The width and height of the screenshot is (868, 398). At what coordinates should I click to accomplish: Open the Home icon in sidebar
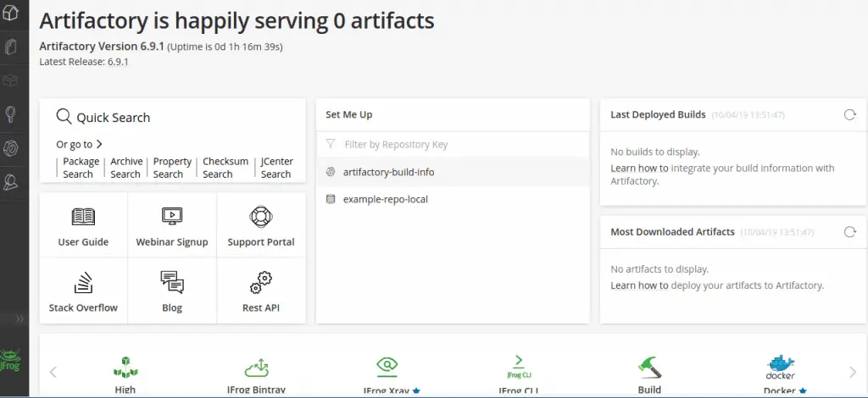click(x=11, y=14)
